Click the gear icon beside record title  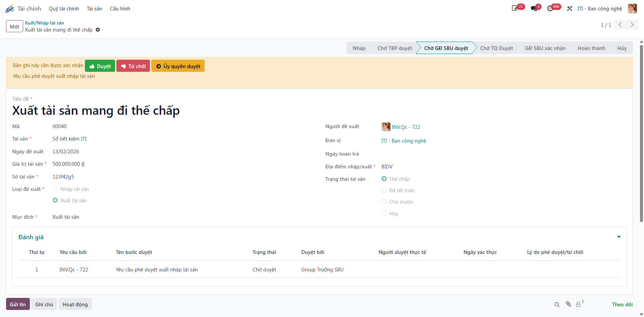click(98, 30)
